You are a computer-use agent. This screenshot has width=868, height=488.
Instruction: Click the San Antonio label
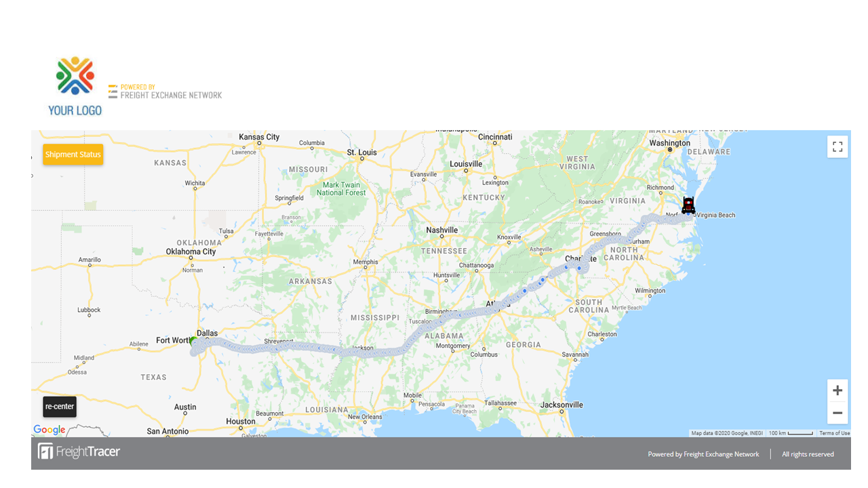click(168, 431)
